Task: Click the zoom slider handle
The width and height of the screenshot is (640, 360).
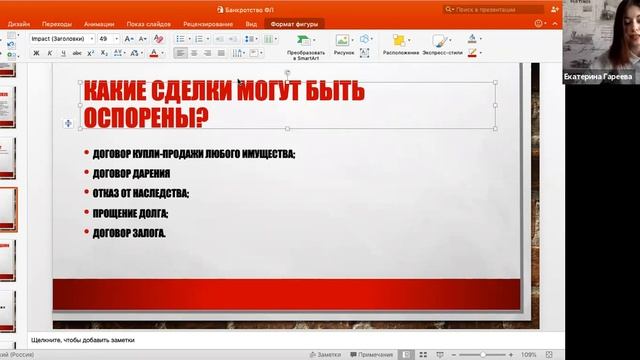Action: (x=482, y=355)
